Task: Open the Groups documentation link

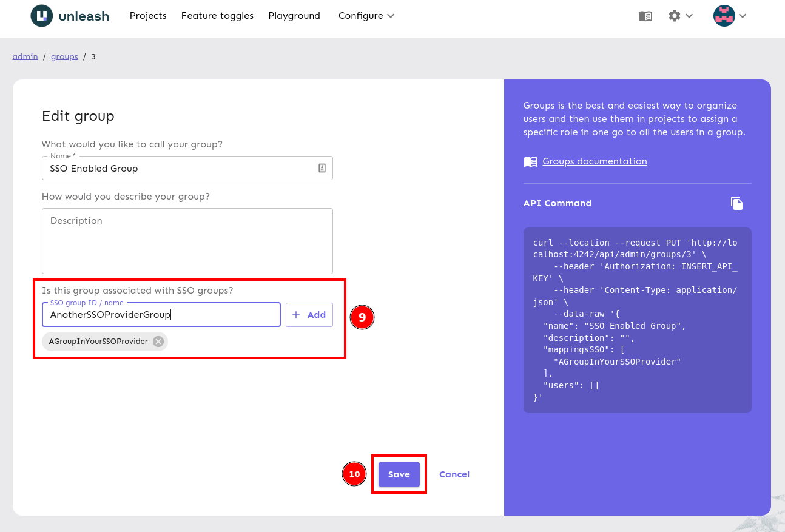Action: pyautogui.click(x=595, y=161)
